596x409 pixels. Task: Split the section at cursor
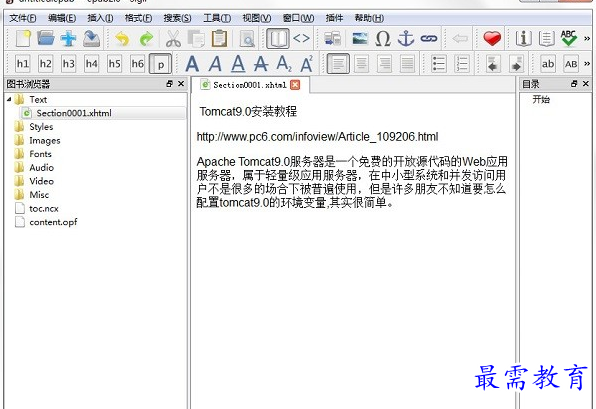333,39
